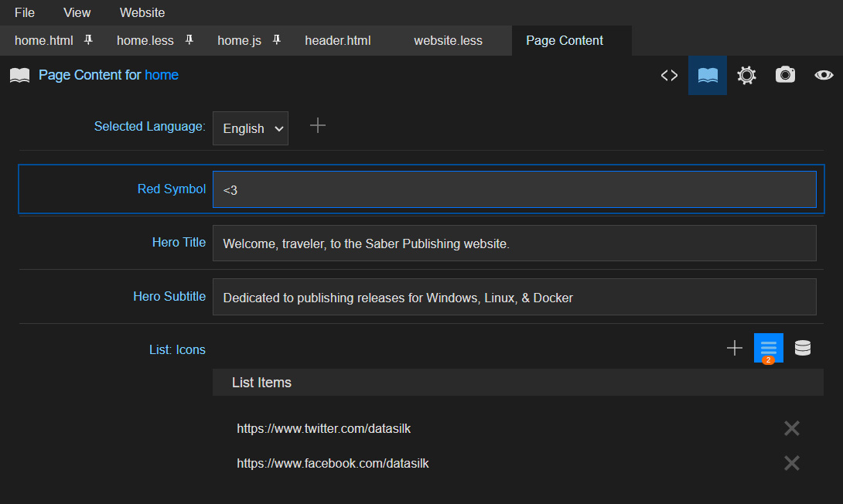Open the File menu
843x504 pixels.
[x=25, y=12]
